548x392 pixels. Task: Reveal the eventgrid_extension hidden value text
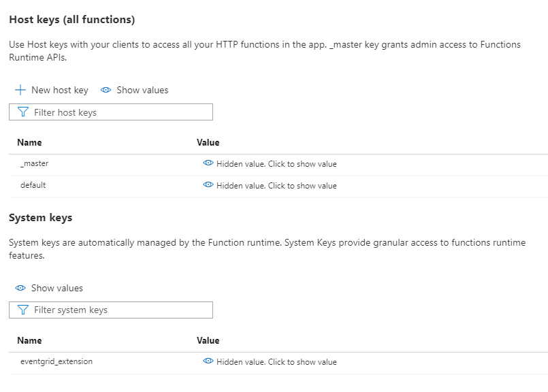(276, 362)
